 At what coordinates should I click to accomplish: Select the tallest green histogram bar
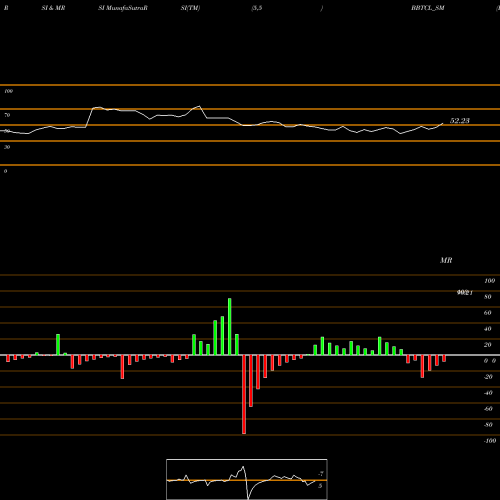[x=230, y=327]
